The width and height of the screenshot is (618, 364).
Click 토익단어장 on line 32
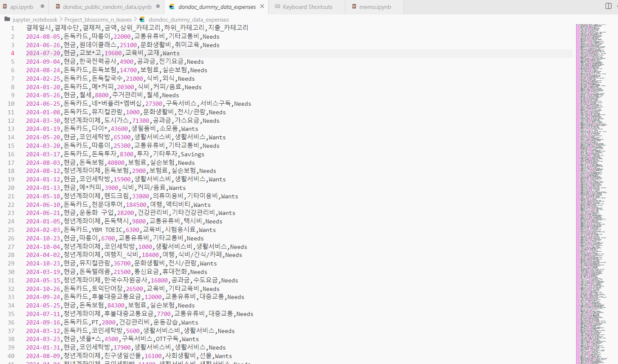click(x=107, y=289)
